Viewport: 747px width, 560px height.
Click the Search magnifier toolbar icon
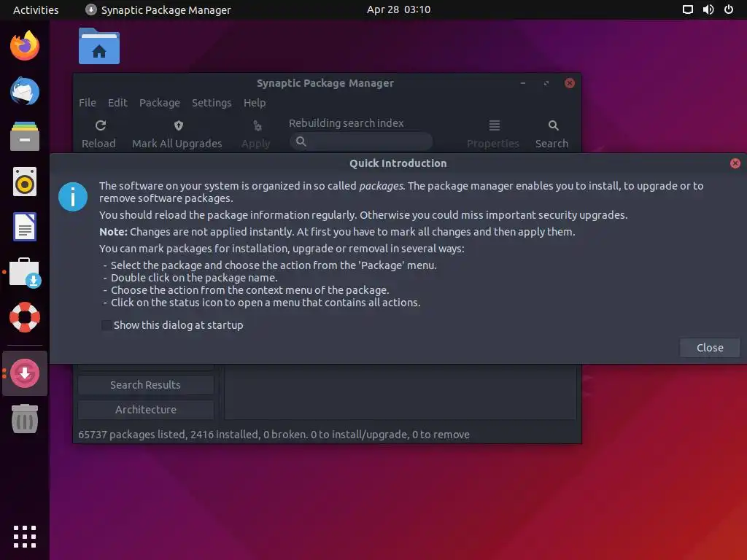tap(553, 125)
